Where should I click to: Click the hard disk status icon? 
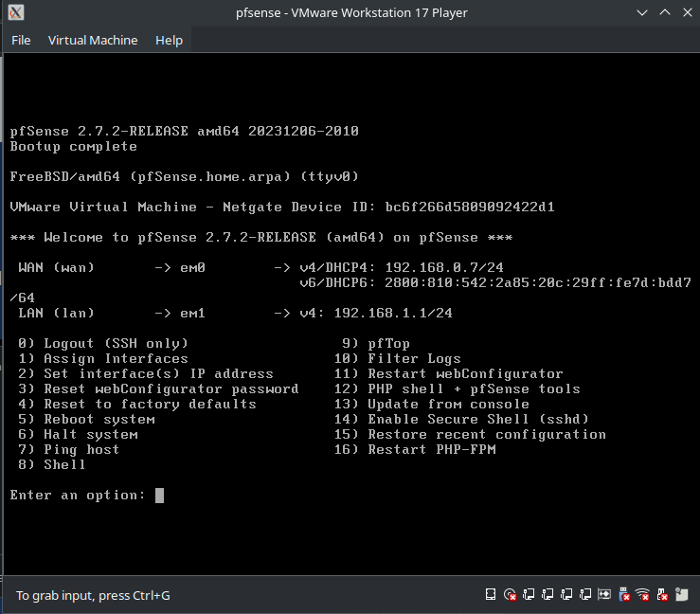point(491,595)
